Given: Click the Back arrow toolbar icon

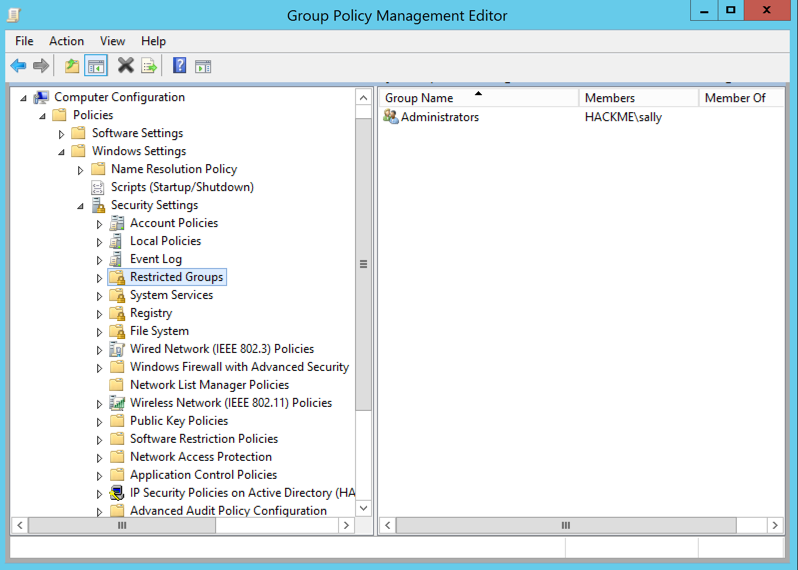Looking at the screenshot, I should point(18,66).
